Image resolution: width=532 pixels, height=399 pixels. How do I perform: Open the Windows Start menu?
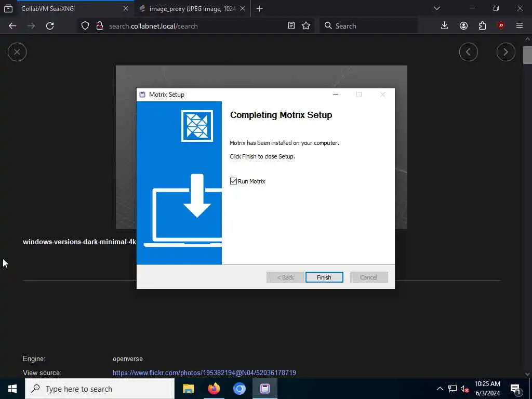click(x=12, y=389)
